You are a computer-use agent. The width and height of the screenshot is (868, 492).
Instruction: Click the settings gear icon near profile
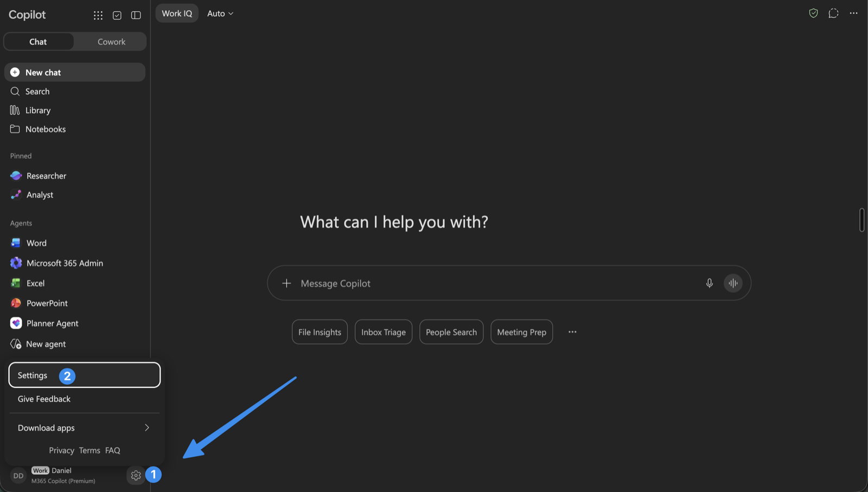[x=136, y=476]
